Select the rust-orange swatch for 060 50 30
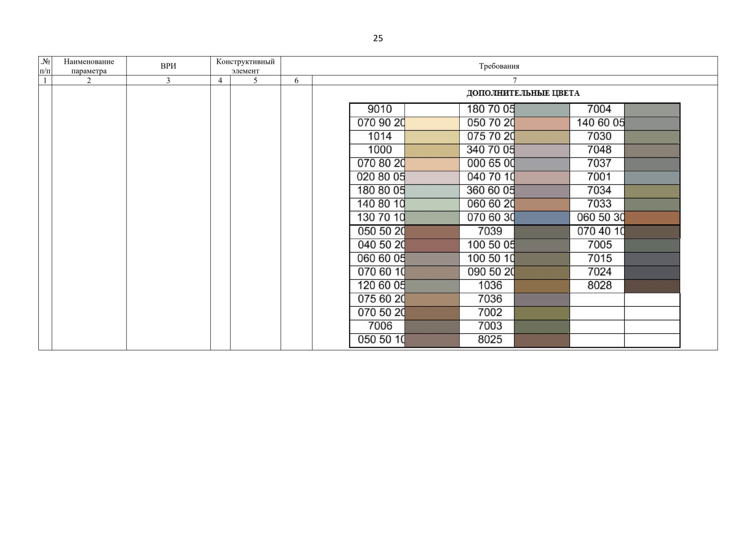The image size is (756, 535). 652,218
